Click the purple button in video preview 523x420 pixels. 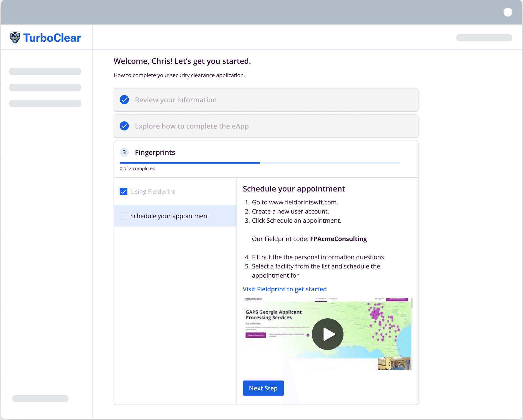(x=256, y=335)
